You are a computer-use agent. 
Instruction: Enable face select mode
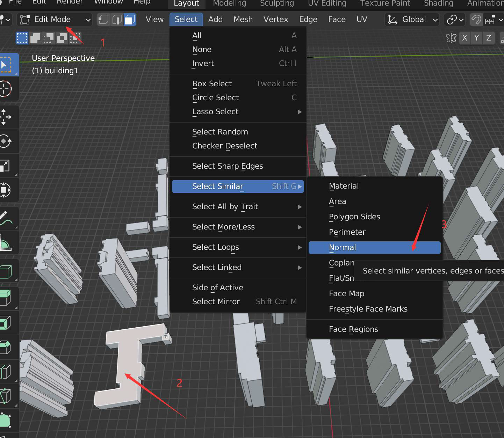point(130,20)
